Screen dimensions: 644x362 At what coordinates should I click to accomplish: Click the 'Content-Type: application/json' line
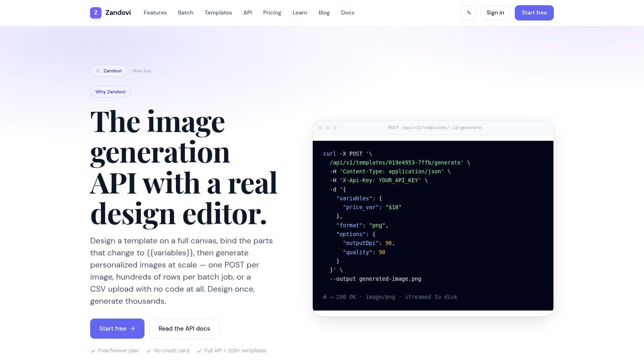(x=390, y=171)
